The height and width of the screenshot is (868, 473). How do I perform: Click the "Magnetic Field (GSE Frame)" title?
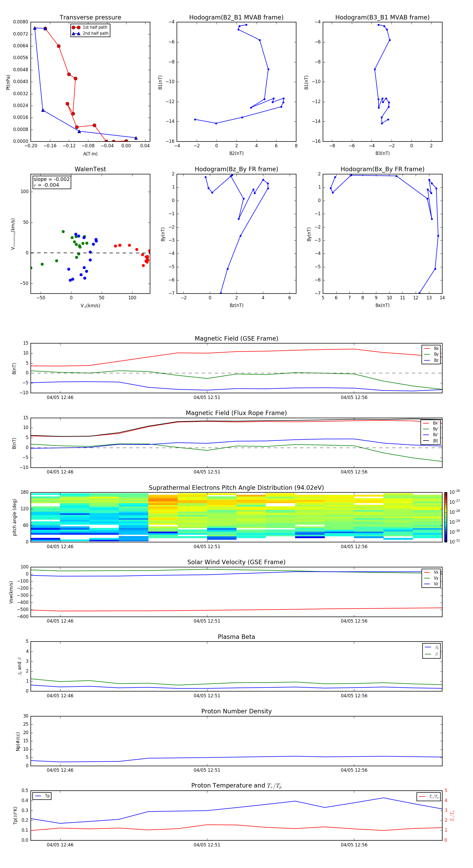236,339
